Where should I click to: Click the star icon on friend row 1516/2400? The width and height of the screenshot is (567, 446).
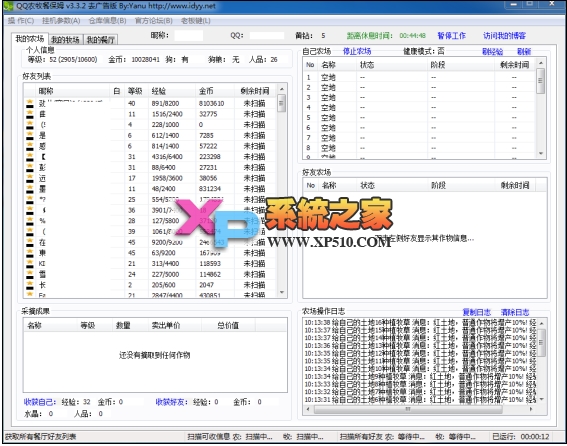(30, 114)
